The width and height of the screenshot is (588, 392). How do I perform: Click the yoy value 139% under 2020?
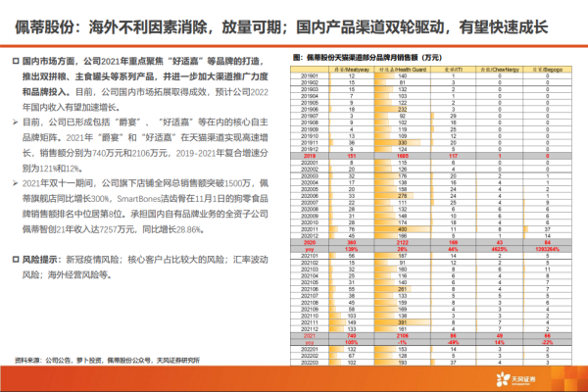[352, 249]
